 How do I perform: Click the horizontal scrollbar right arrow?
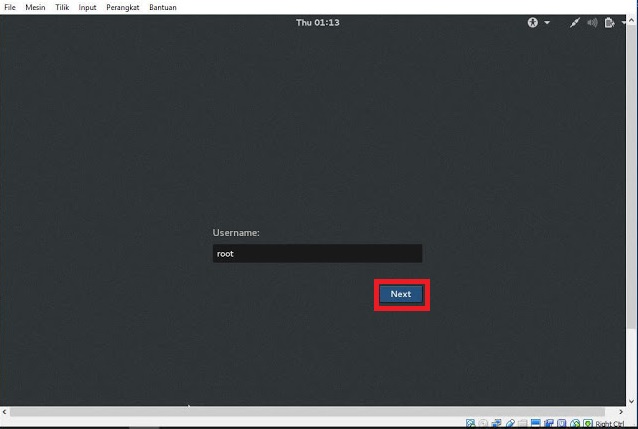click(621, 412)
